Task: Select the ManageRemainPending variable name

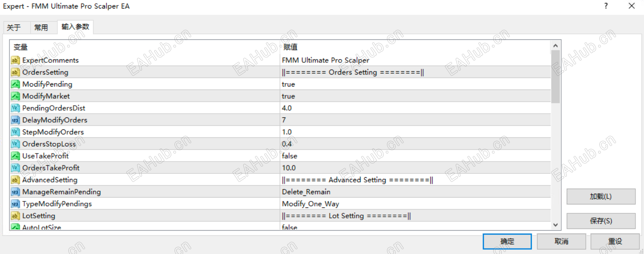Action: 62,192
